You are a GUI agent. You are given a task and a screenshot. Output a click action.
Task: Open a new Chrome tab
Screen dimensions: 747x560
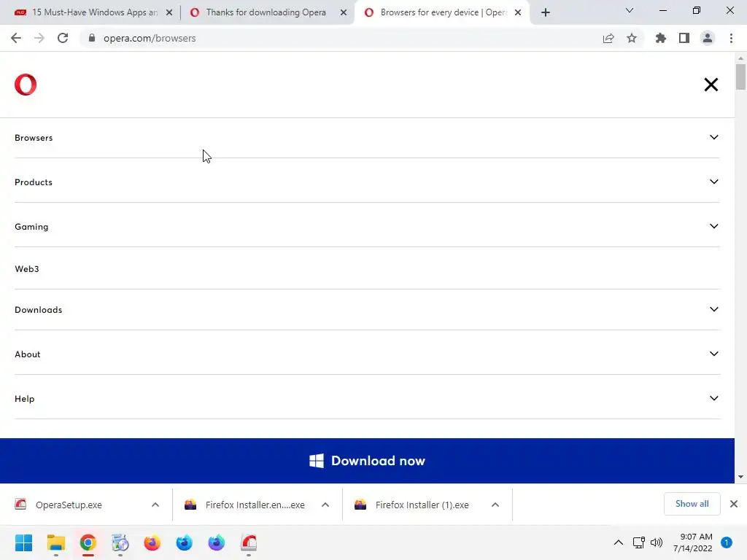[x=546, y=12]
